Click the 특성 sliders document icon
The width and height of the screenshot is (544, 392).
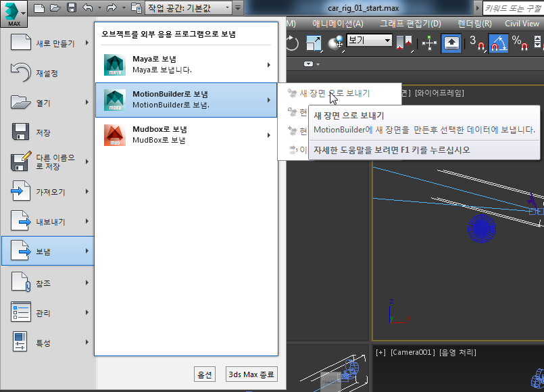pos(20,342)
